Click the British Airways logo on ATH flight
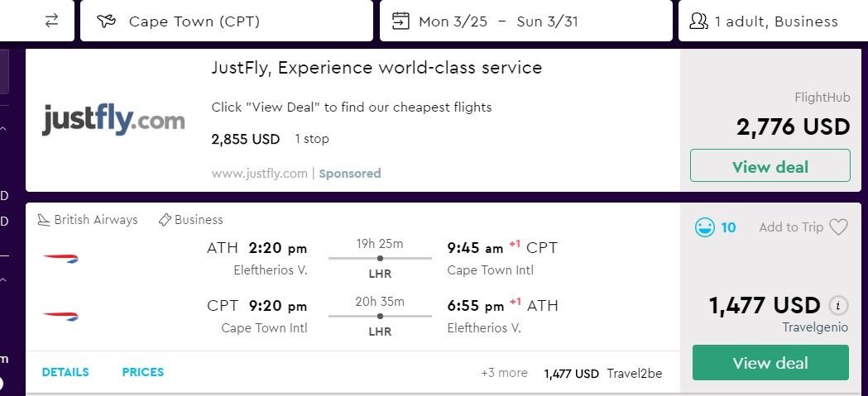Image resolution: width=868 pixels, height=396 pixels. click(60, 258)
